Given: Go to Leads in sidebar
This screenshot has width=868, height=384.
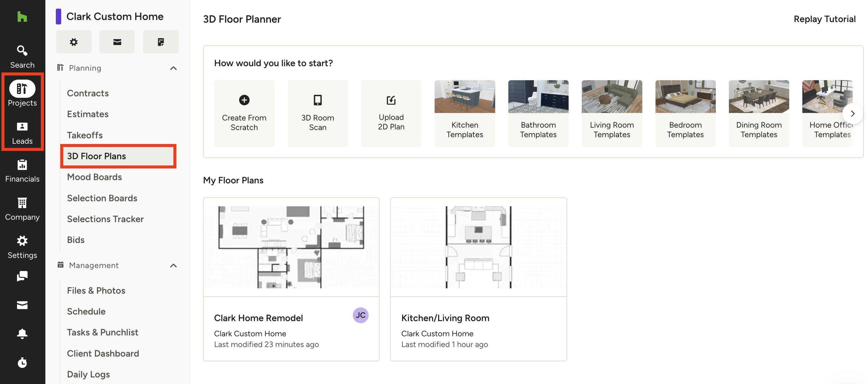Looking at the screenshot, I should 22,133.
